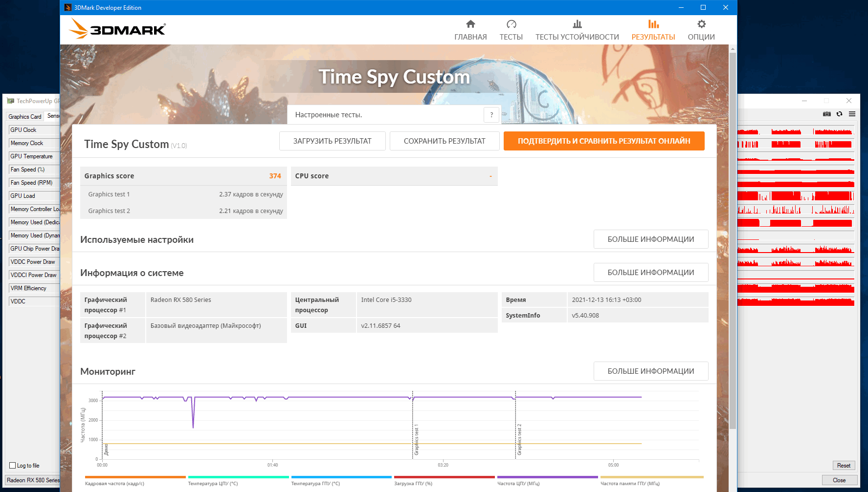
Task: Enable Log to file checkbox in GPU-Z
Action: 13,466
